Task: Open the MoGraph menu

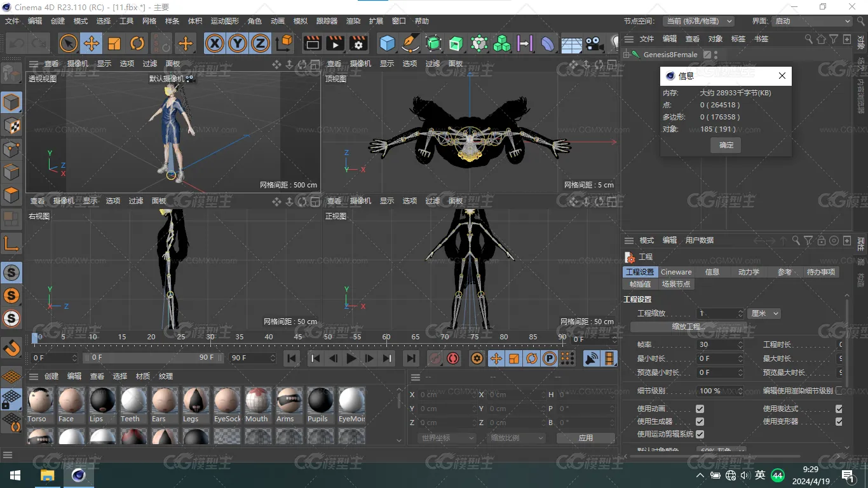Action: pos(225,21)
